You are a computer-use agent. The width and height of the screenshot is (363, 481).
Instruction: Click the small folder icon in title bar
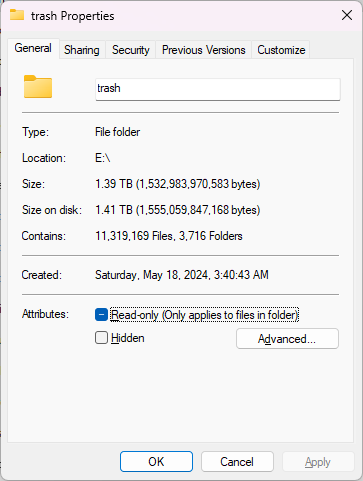click(17, 15)
